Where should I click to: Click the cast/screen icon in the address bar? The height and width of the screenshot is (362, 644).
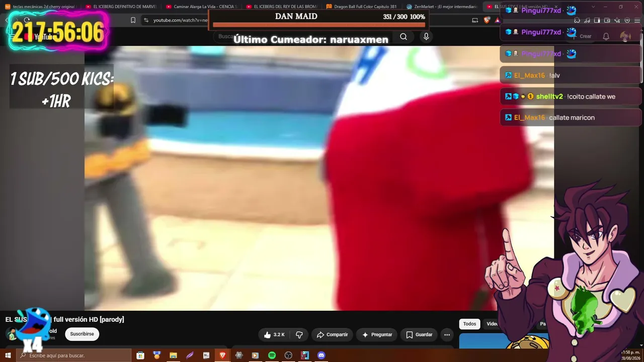pos(475,20)
